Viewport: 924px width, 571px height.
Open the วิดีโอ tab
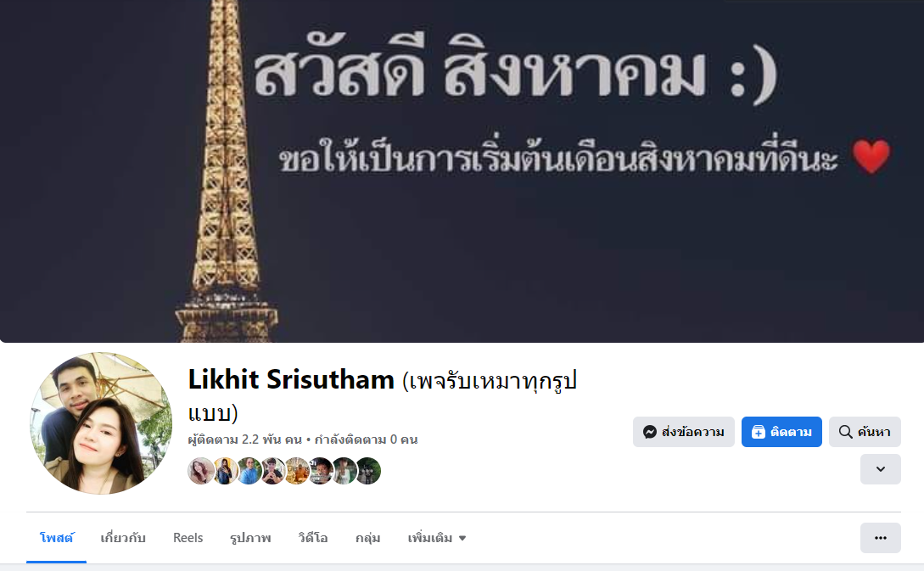click(x=313, y=538)
